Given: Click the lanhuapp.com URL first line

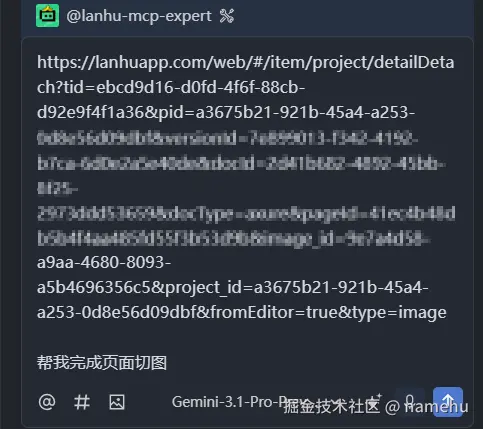Looking at the screenshot, I should click(246, 62).
